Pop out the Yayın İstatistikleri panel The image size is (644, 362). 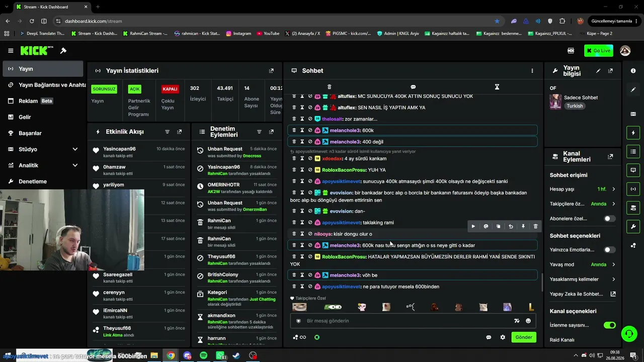[x=271, y=71]
